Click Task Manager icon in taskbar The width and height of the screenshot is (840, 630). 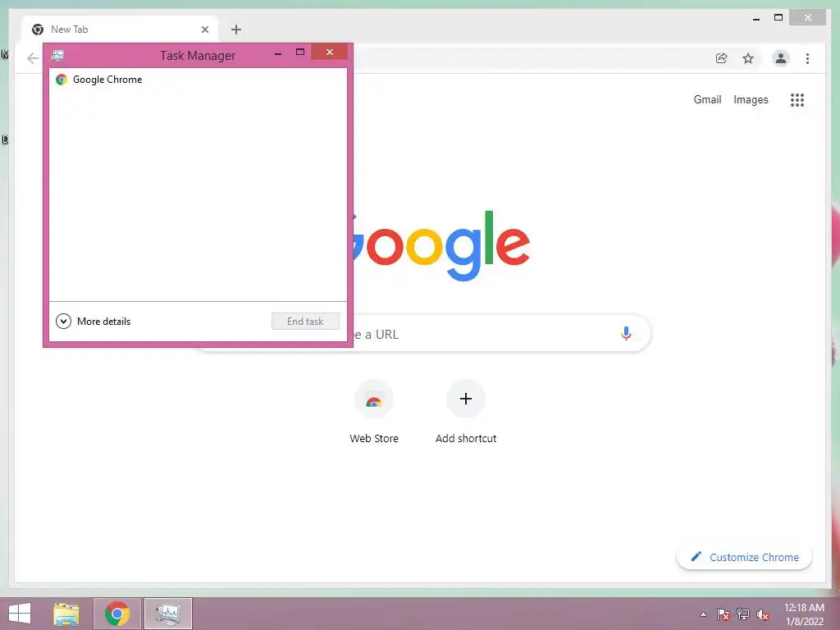167,614
